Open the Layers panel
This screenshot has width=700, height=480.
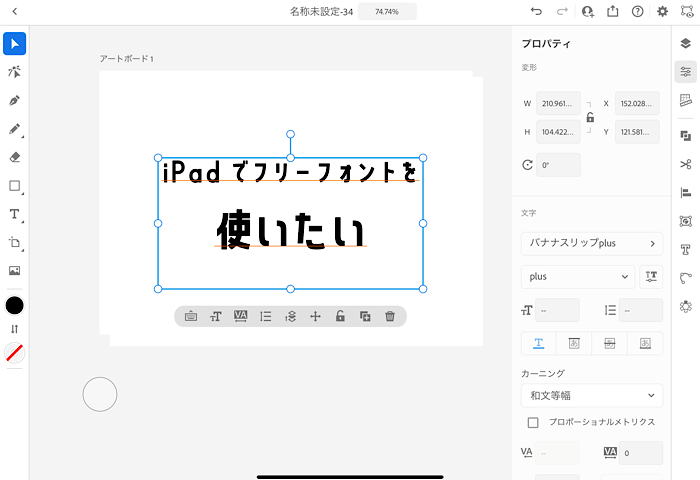pos(686,43)
